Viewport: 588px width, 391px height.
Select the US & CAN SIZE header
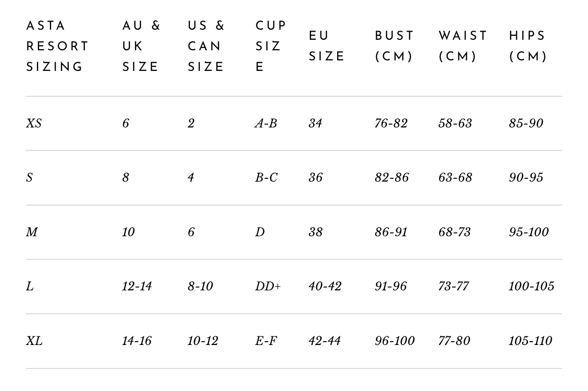(x=206, y=46)
